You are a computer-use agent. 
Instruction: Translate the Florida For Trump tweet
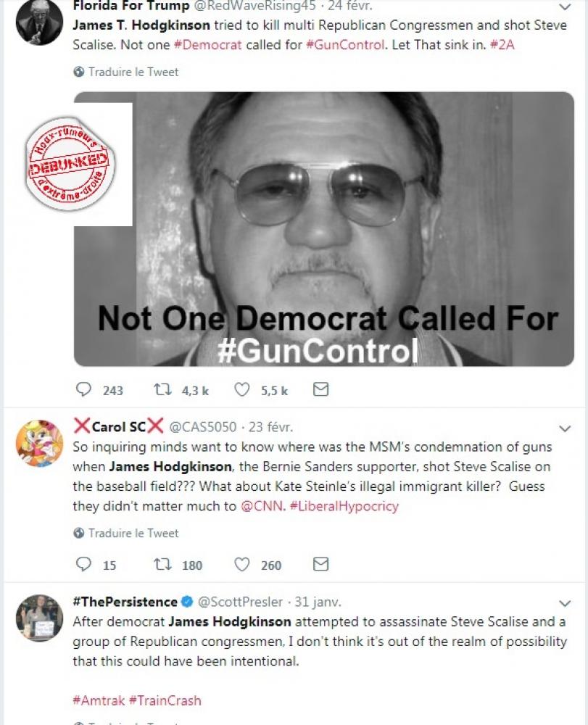click(x=133, y=72)
